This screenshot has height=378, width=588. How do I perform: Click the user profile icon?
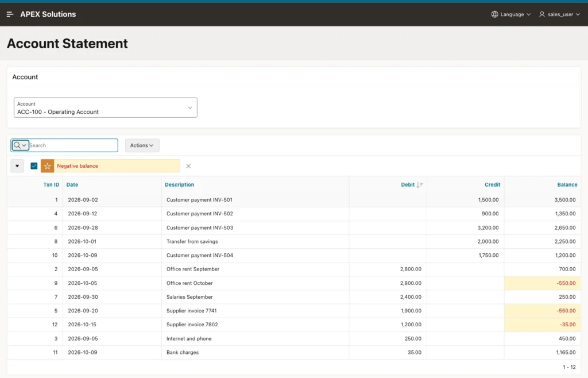tap(542, 14)
